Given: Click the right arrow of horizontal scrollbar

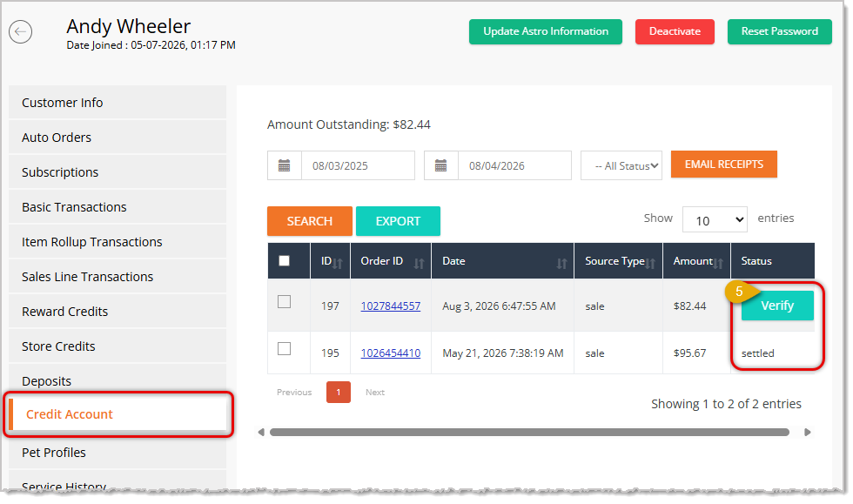Looking at the screenshot, I should (x=808, y=432).
